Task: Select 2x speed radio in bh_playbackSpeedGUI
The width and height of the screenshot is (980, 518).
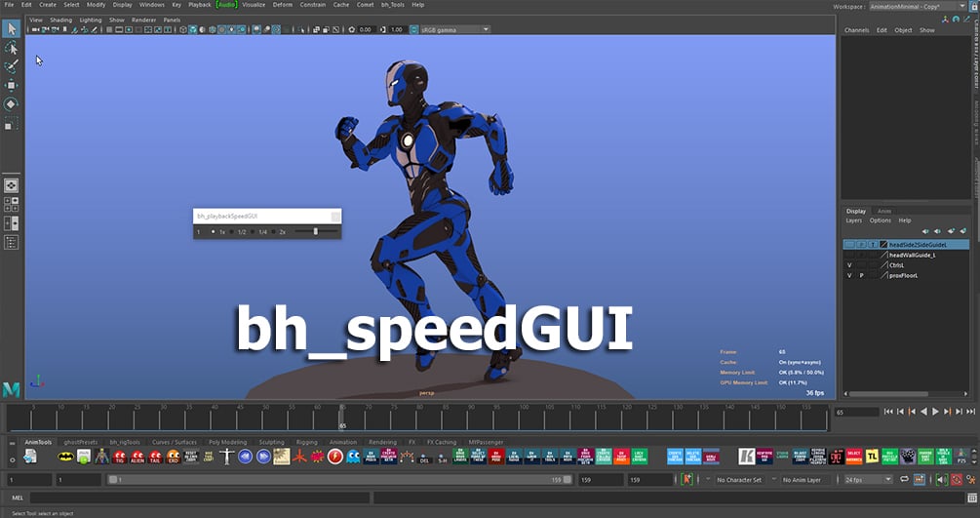Action: click(x=273, y=232)
